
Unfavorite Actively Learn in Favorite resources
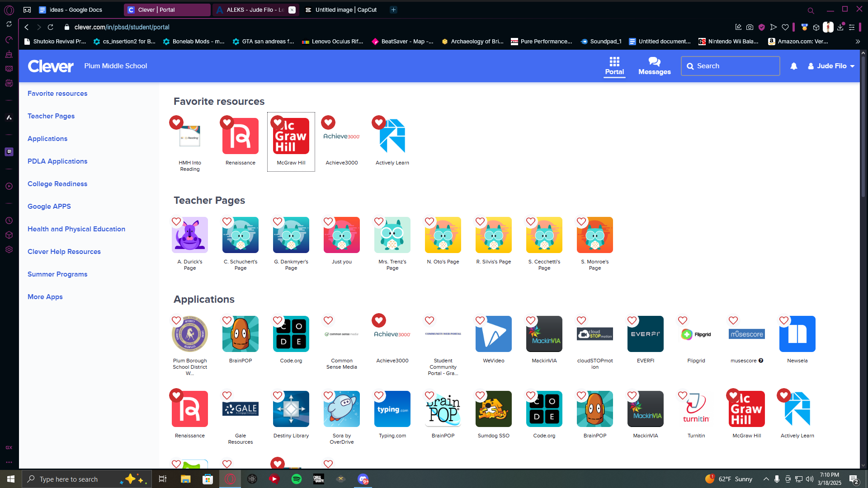click(379, 122)
